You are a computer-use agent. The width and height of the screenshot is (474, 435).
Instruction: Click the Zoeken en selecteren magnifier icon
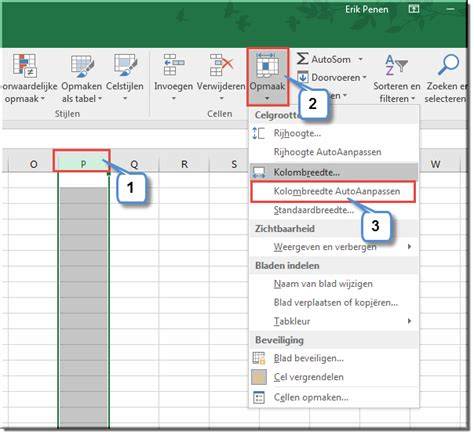448,64
